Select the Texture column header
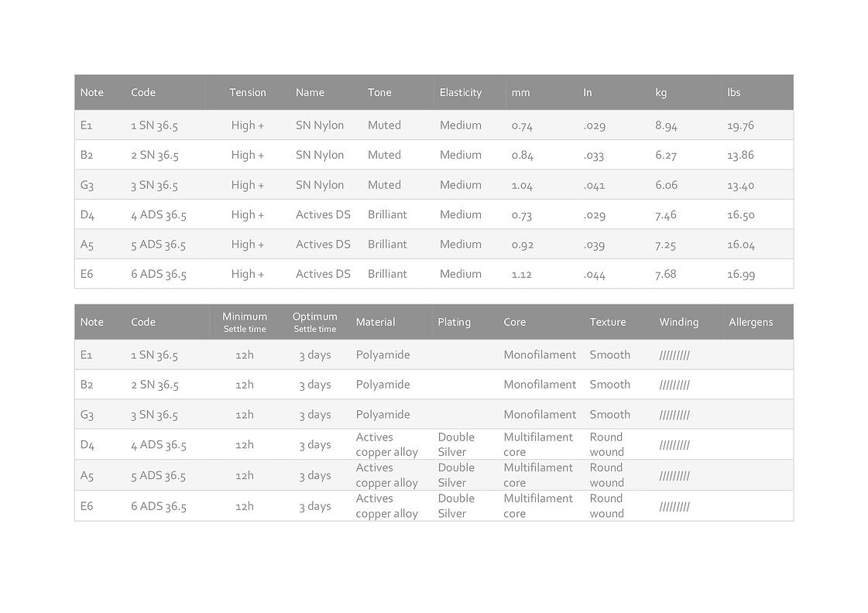Screen dimensions: 868x613 (608, 322)
